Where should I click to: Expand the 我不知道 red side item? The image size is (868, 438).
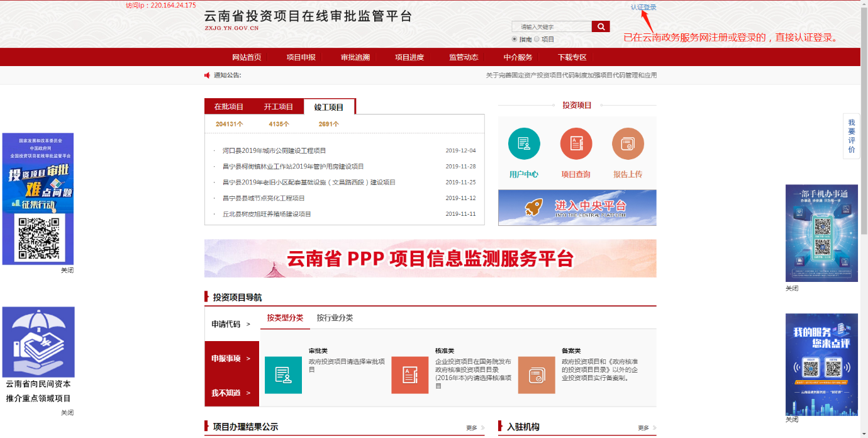[x=231, y=393]
